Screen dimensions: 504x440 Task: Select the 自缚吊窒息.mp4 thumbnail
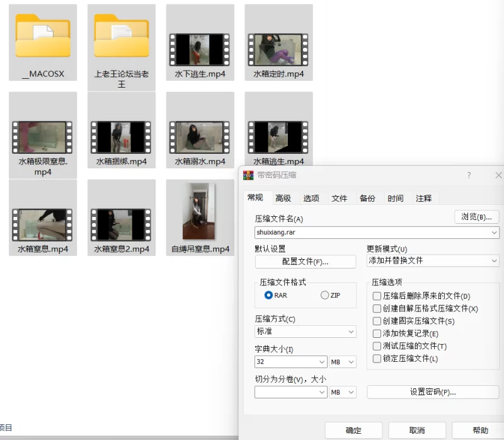(199, 211)
